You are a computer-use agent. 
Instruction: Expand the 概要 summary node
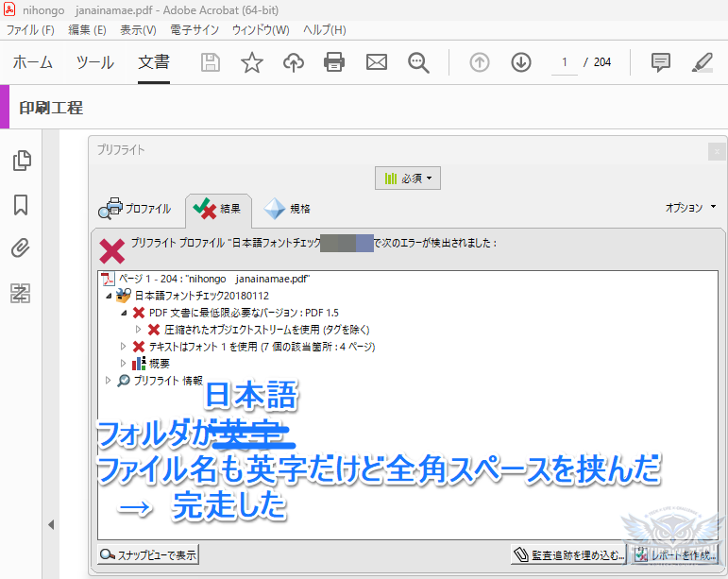point(123,363)
